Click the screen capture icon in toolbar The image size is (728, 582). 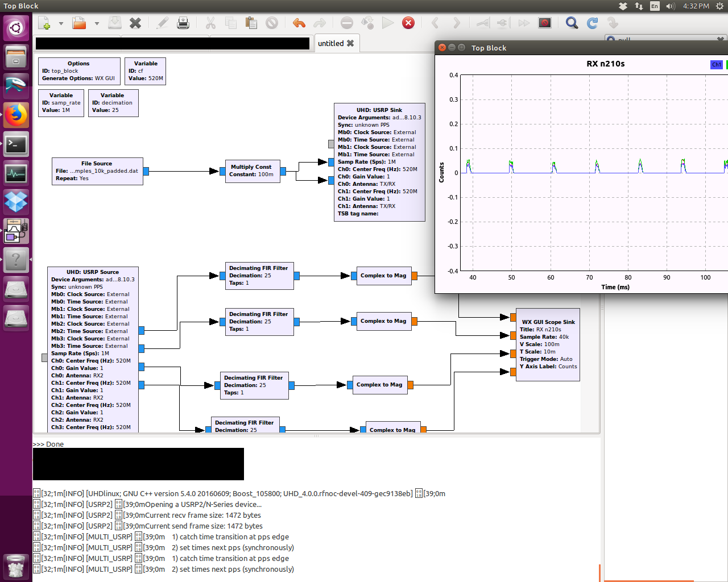[x=545, y=23]
